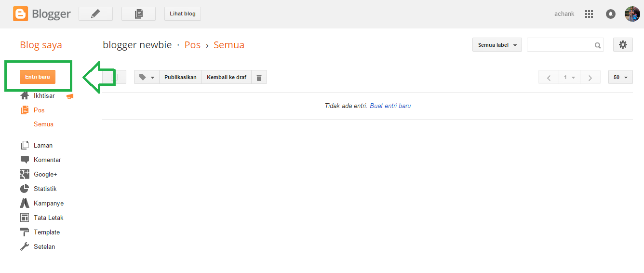
Task: Click the Blog saya link
Action: click(41, 45)
